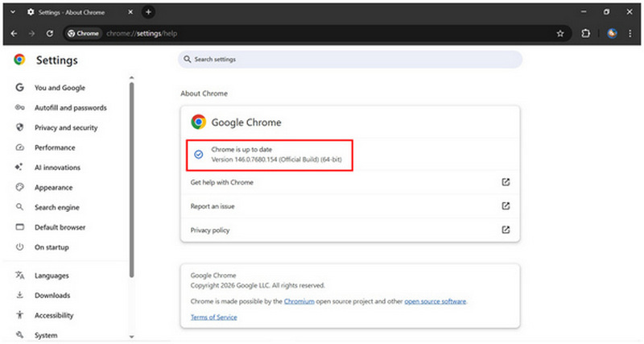Click the Copyright 2026 Google LLC text
Image resolution: width=644 pixels, height=344 pixels.
(258, 285)
